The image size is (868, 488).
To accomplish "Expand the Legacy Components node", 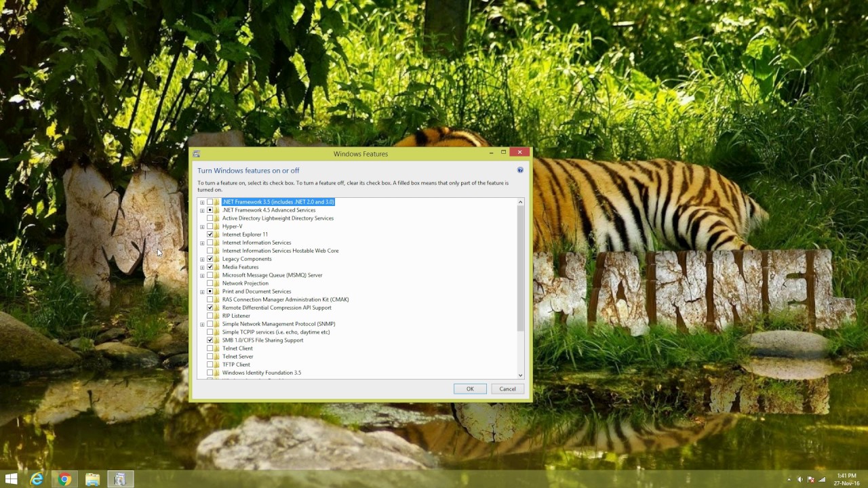I will tap(202, 259).
